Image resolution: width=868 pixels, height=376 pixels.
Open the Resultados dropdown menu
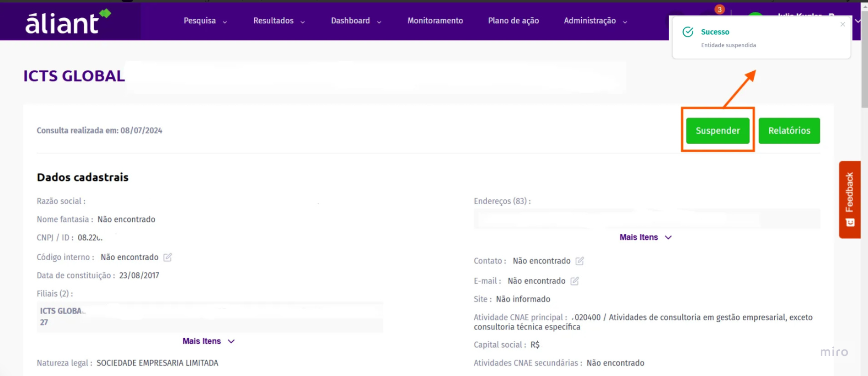[x=279, y=21]
